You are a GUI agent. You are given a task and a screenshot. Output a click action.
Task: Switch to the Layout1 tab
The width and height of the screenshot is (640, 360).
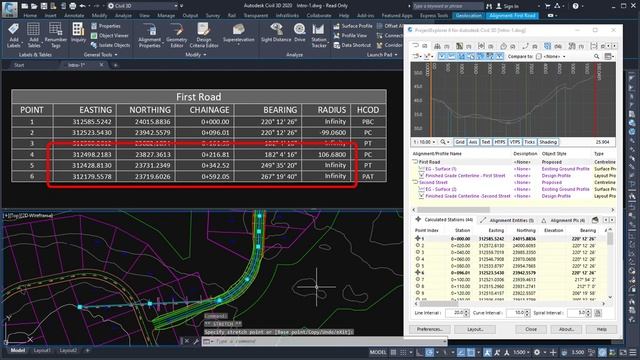[x=42, y=350]
